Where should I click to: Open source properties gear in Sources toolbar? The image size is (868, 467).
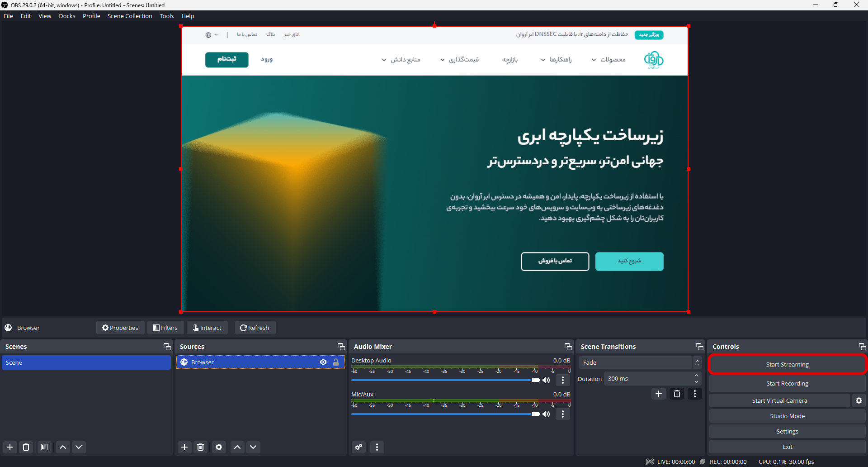219,447
